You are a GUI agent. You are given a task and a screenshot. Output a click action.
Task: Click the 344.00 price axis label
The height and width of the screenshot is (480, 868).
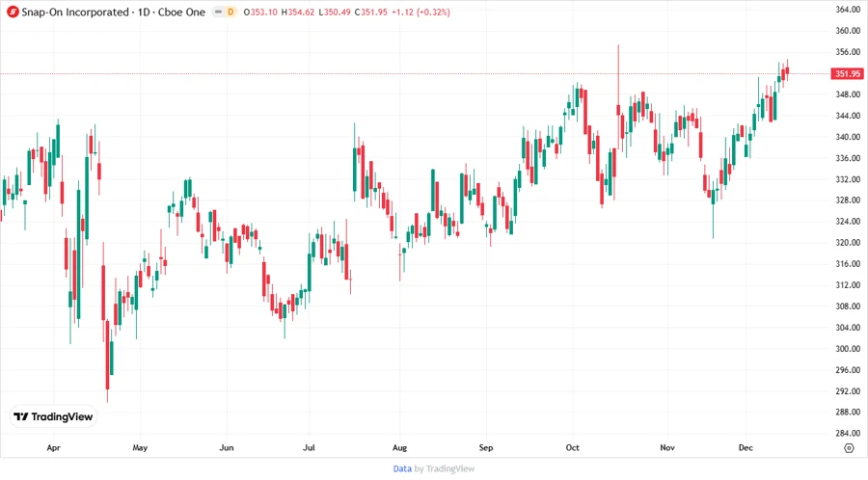coord(848,116)
